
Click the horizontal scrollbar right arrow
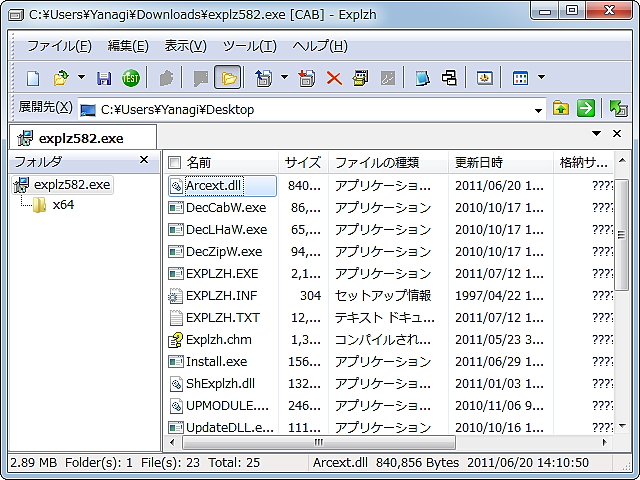(x=604, y=442)
